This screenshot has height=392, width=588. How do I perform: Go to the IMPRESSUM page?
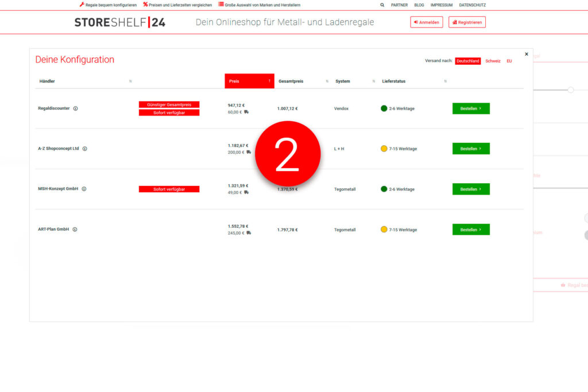(442, 5)
